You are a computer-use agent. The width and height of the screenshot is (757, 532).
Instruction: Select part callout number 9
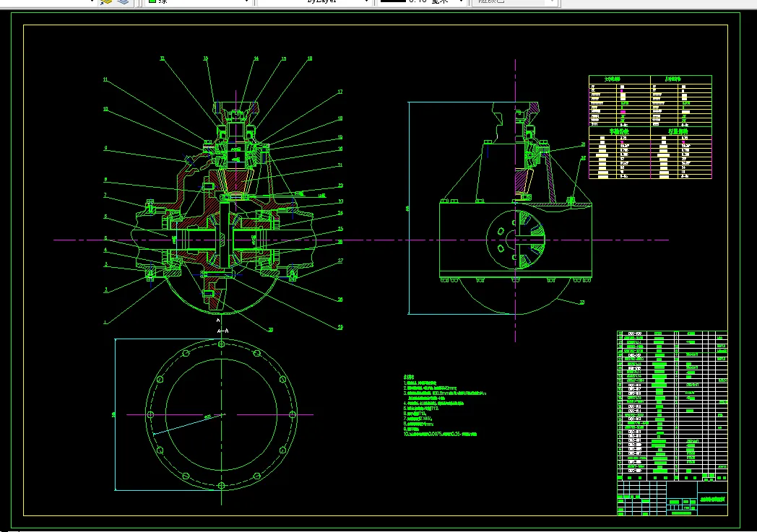coord(105,148)
